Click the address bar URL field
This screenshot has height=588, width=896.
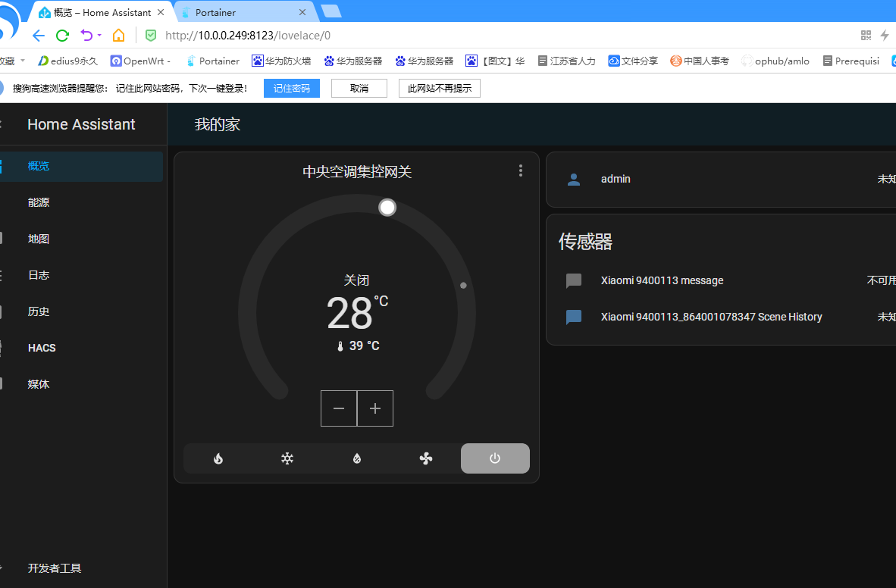455,36
